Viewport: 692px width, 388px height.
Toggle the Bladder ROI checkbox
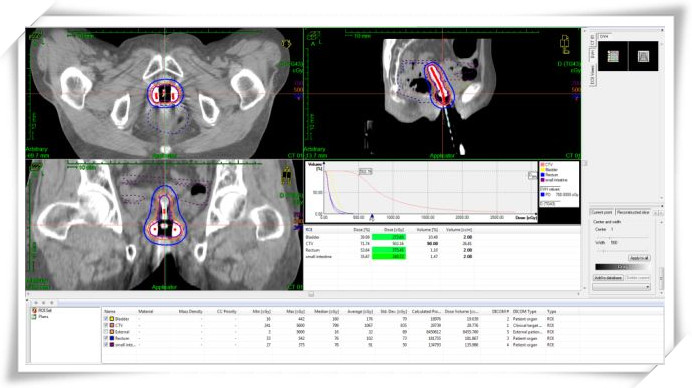pyautogui.click(x=106, y=319)
